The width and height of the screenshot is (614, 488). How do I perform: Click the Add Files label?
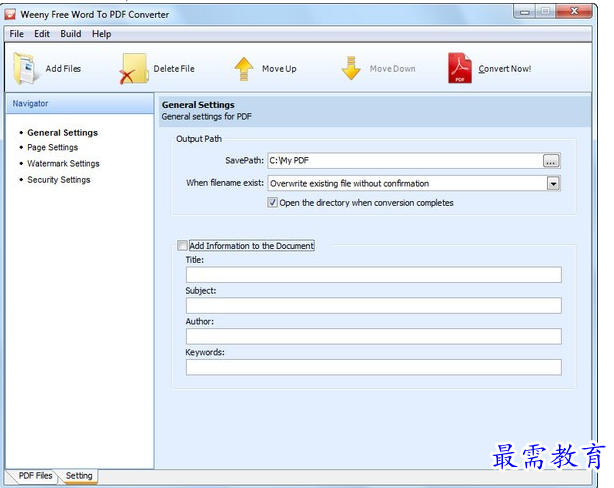[x=63, y=69]
